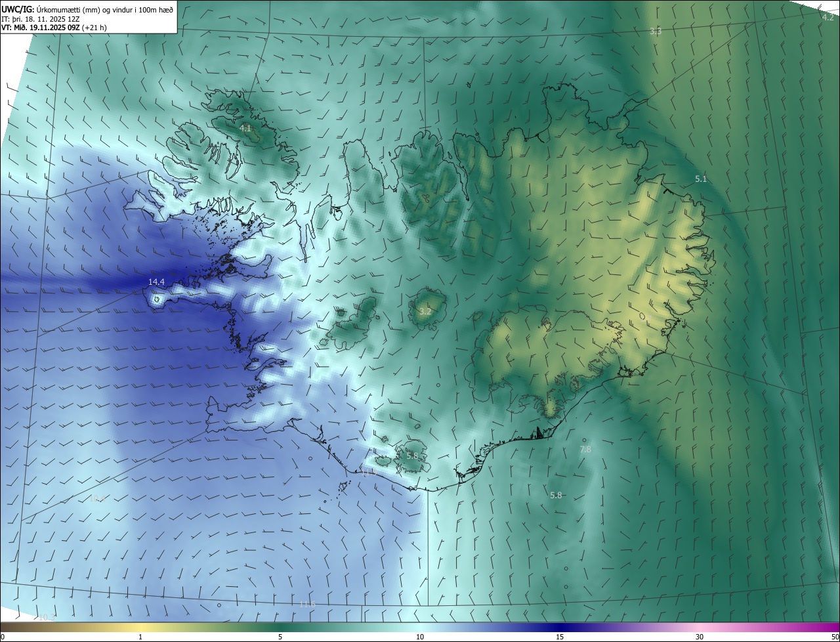840x642 pixels.
Task: Click the map title 'Úrkomumætti (mm) og vindur í 100m hæð'
Action: tap(105, 9)
